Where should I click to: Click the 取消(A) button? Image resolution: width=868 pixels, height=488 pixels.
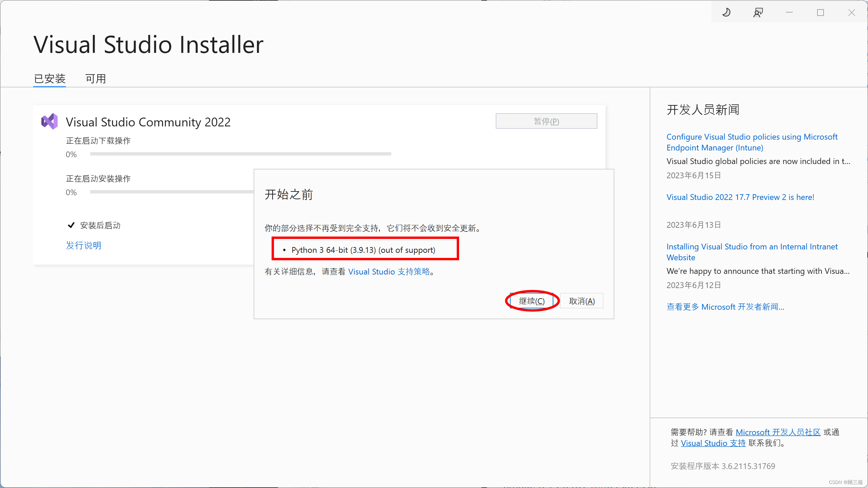tap(581, 301)
